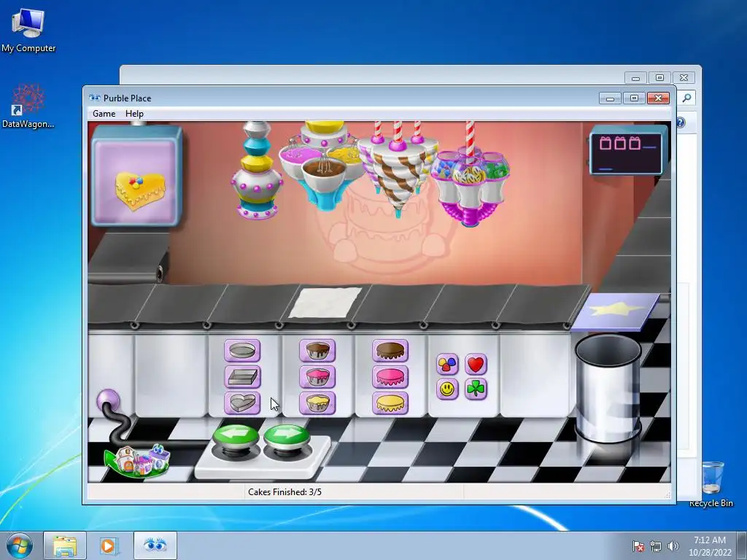The image size is (747, 560).
Task: Close the Purble Place window
Action: coord(659,98)
